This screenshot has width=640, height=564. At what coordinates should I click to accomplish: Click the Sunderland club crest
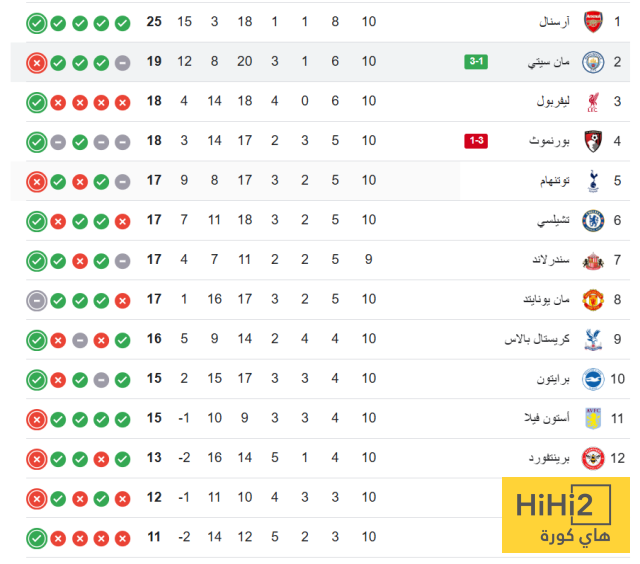[593, 260]
